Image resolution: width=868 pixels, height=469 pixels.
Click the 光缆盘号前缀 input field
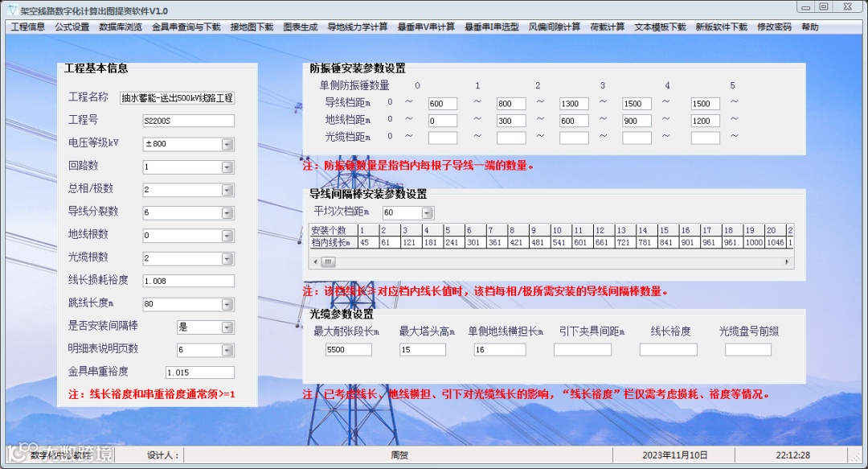748,350
